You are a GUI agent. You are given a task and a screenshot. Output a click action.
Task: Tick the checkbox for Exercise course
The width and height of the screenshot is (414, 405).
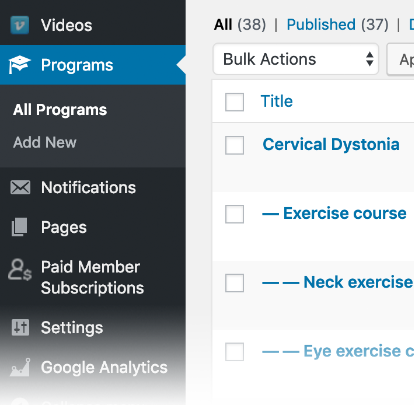(234, 214)
